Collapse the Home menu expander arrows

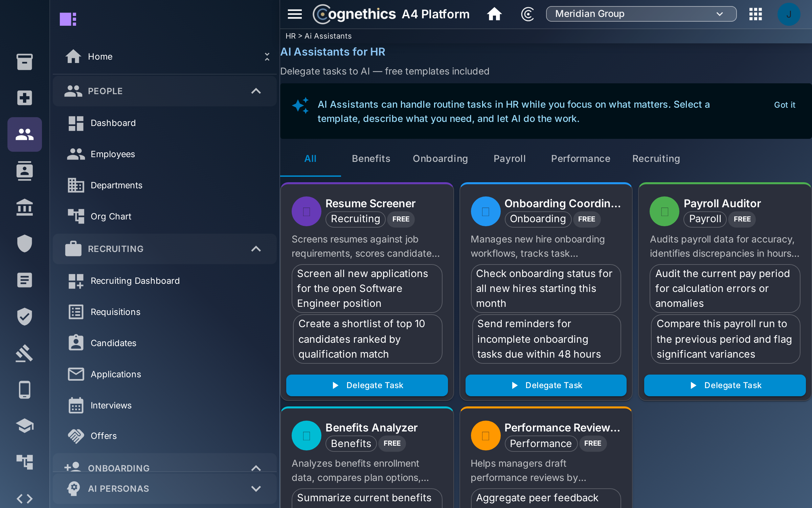(267, 57)
